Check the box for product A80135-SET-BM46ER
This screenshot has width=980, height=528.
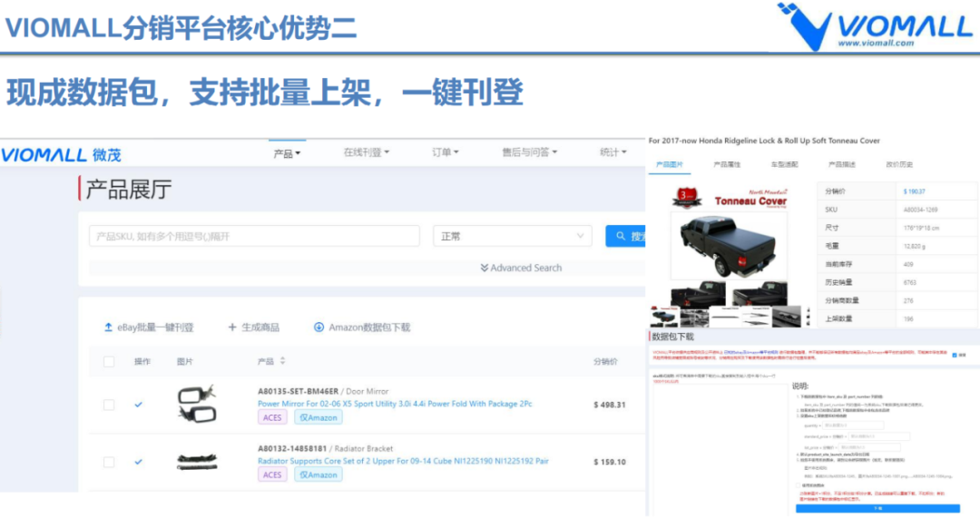click(x=108, y=405)
